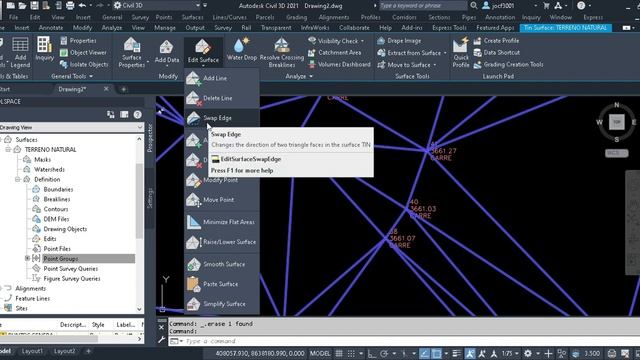The image size is (640, 360).
Task: Open the Drawing View combo box
Action: [71, 127]
